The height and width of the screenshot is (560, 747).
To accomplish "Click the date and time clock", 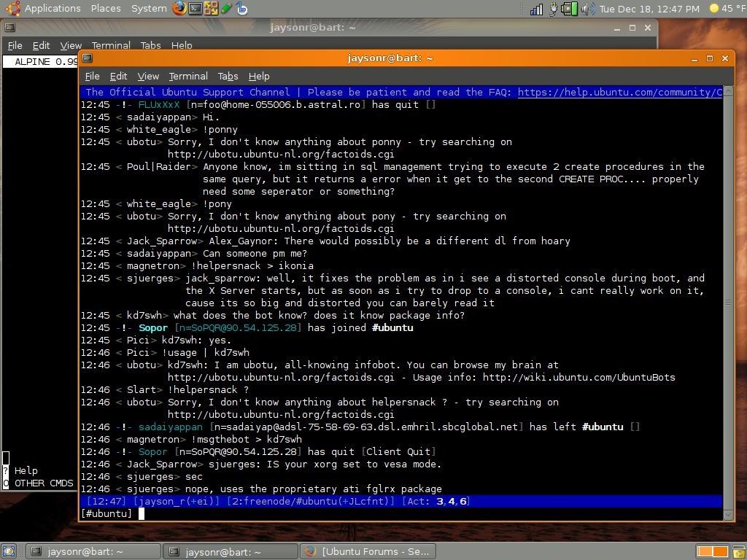I will point(649,9).
